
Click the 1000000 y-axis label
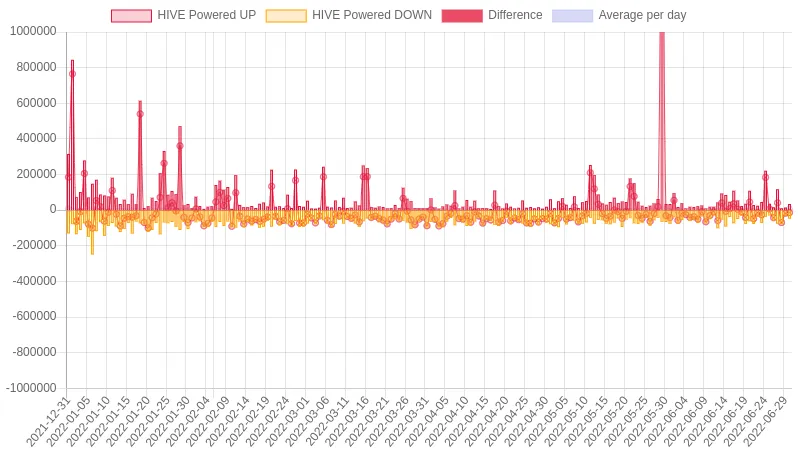tap(33, 31)
